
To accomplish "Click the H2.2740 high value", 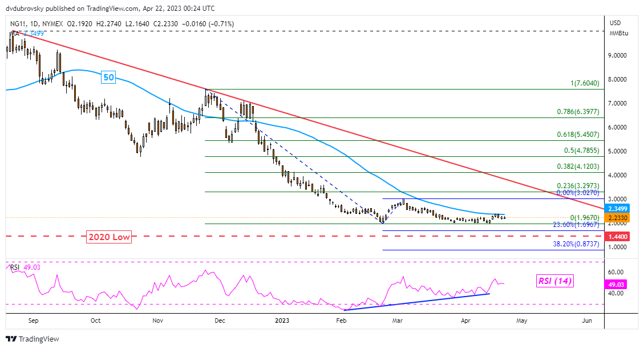I will [109, 24].
